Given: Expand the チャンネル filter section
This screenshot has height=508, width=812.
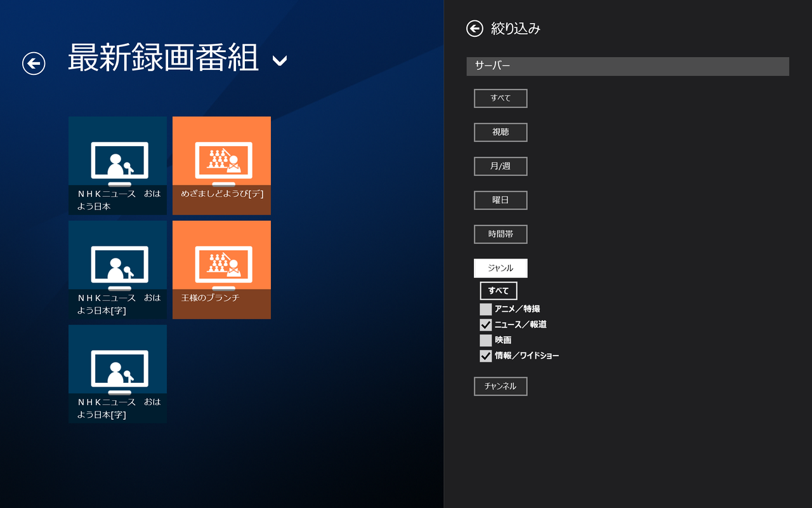Looking at the screenshot, I should pyautogui.click(x=501, y=386).
